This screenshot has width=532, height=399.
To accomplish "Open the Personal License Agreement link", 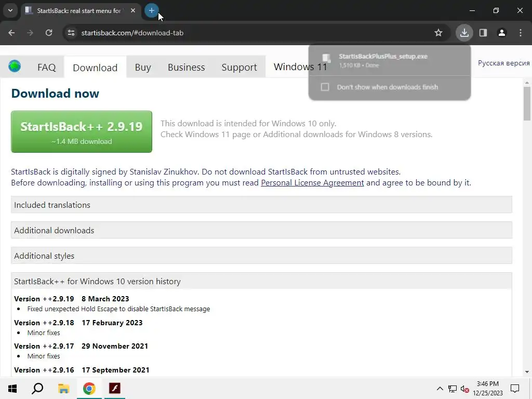I will tap(312, 183).
